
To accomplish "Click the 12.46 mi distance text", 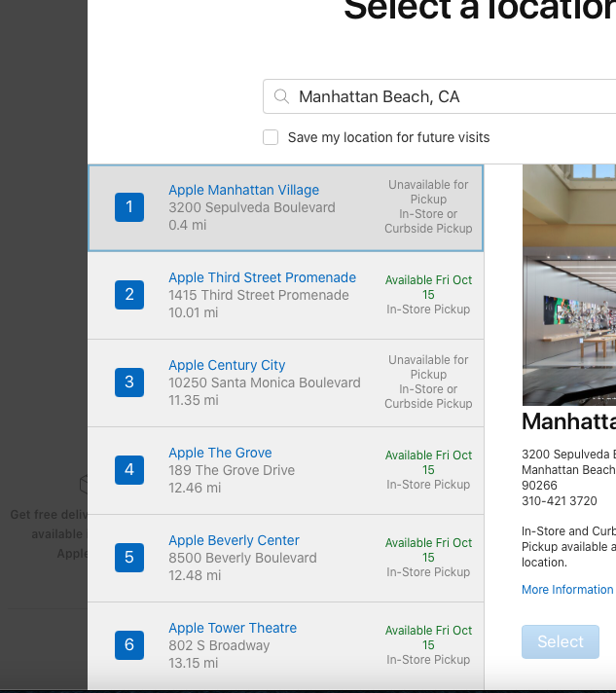I will click(195, 488).
